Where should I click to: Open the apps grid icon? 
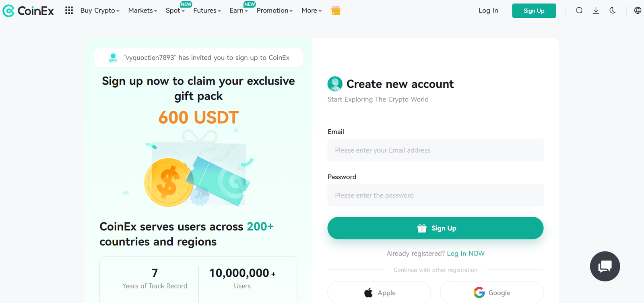click(x=69, y=10)
